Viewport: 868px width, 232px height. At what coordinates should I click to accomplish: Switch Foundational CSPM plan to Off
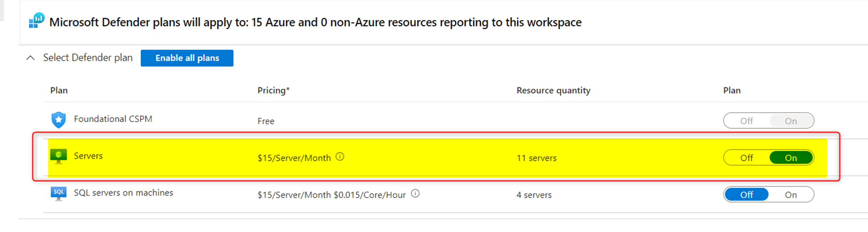(x=746, y=120)
